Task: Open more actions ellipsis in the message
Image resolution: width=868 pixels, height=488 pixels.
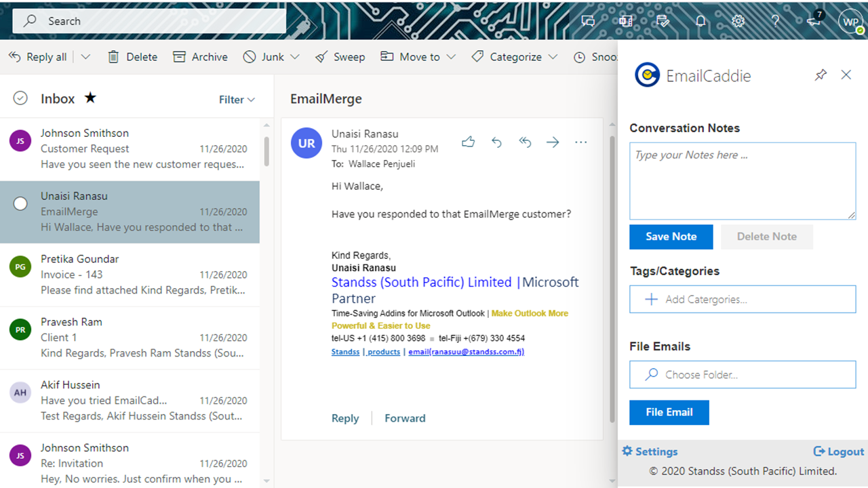Action: (x=581, y=142)
